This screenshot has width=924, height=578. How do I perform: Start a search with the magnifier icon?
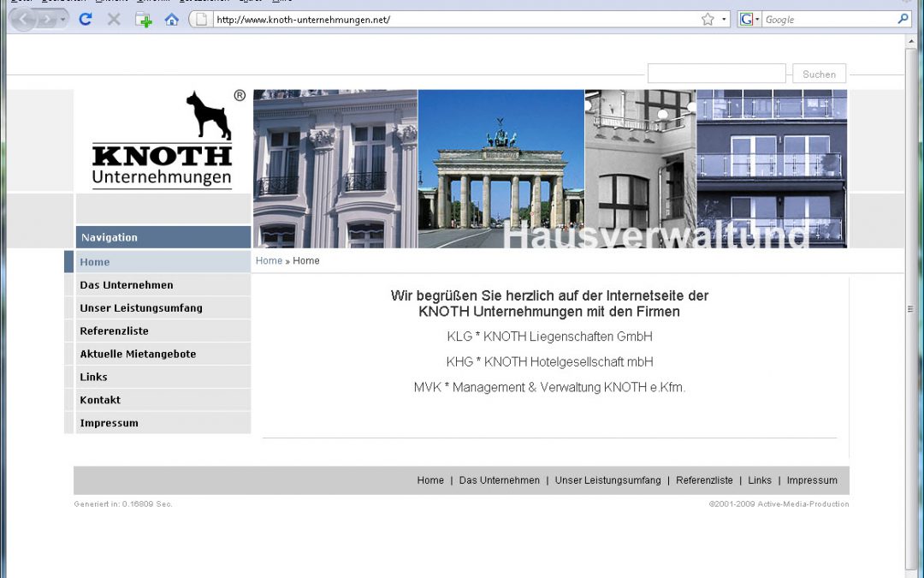pos(903,18)
